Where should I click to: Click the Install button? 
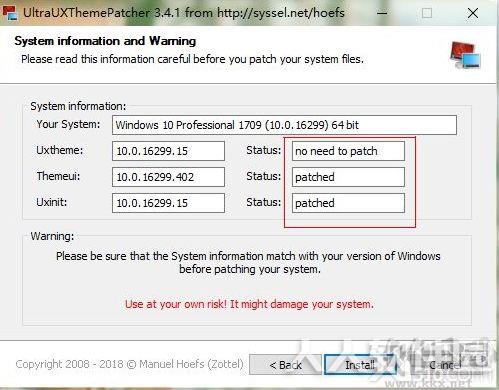pos(360,365)
